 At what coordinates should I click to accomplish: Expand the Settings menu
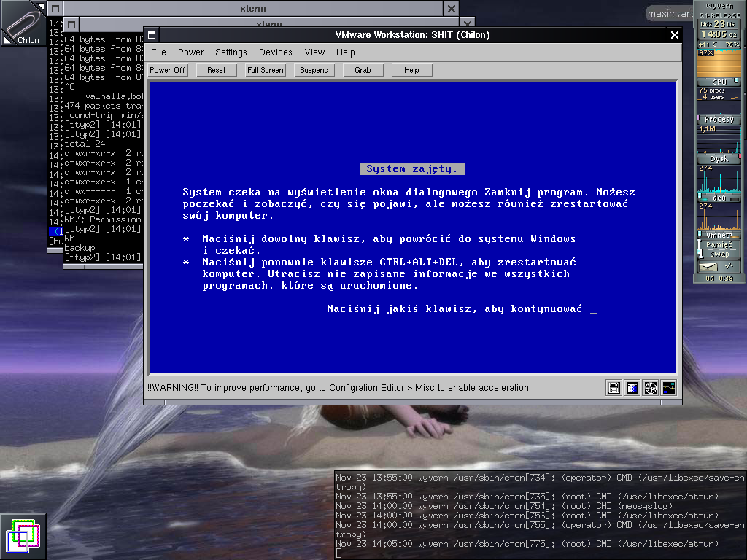pyautogui.click(x=231, y=52)
